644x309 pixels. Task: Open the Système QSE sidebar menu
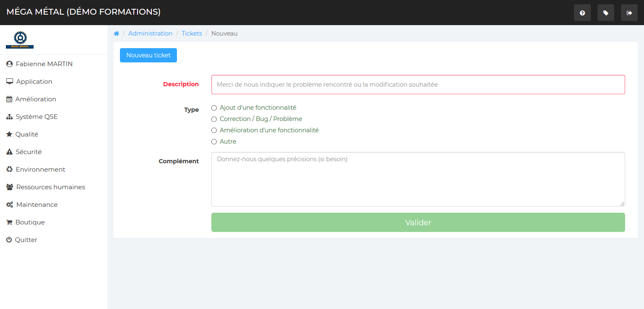point(36,117)
